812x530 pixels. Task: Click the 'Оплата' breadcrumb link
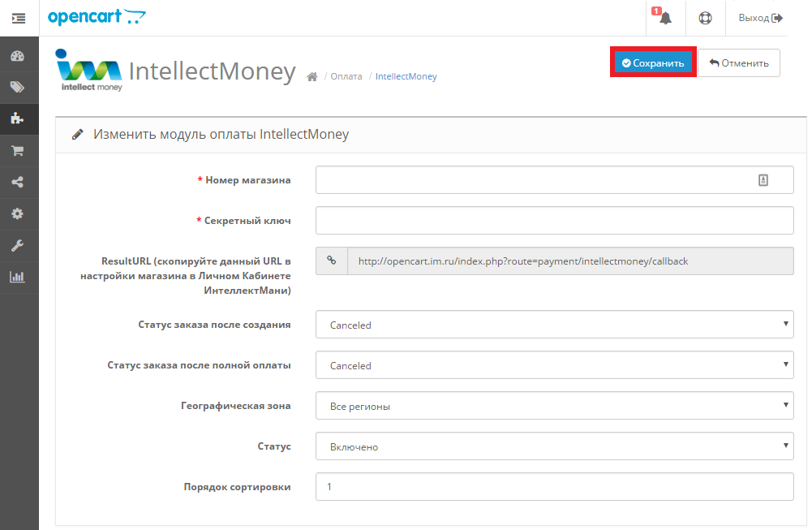[346, 76]
